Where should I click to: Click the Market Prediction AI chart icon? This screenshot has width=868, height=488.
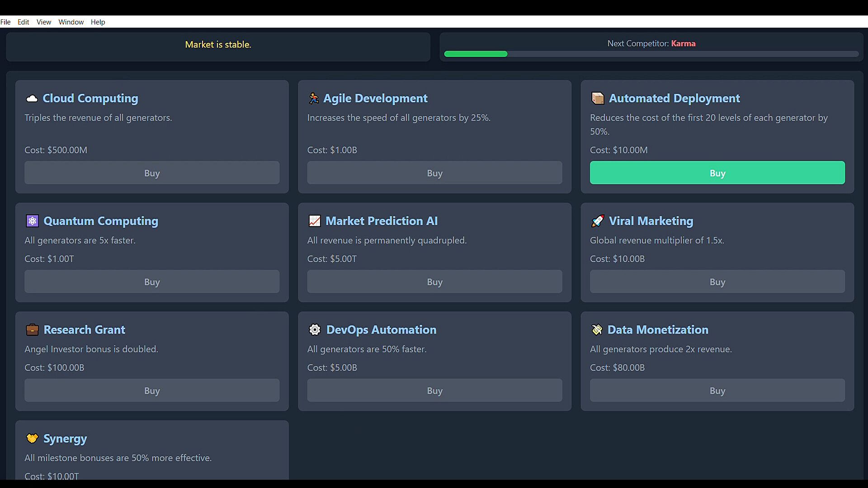(314, 221)
